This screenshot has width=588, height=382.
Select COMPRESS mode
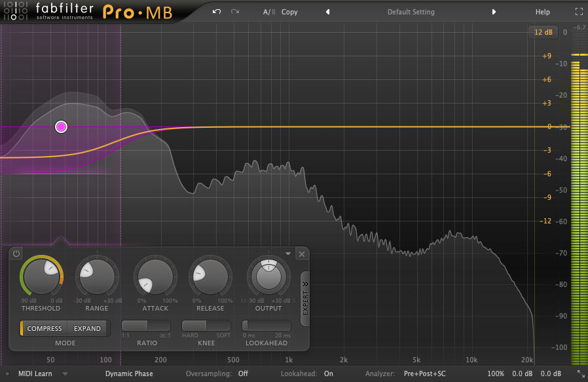click(44, 328)
